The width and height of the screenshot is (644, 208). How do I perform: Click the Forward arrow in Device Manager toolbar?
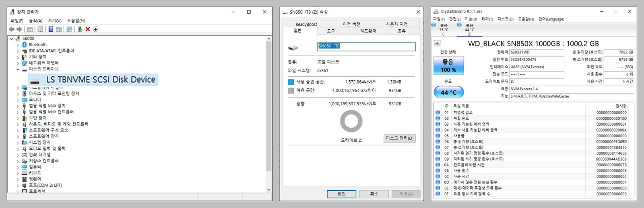19,29
